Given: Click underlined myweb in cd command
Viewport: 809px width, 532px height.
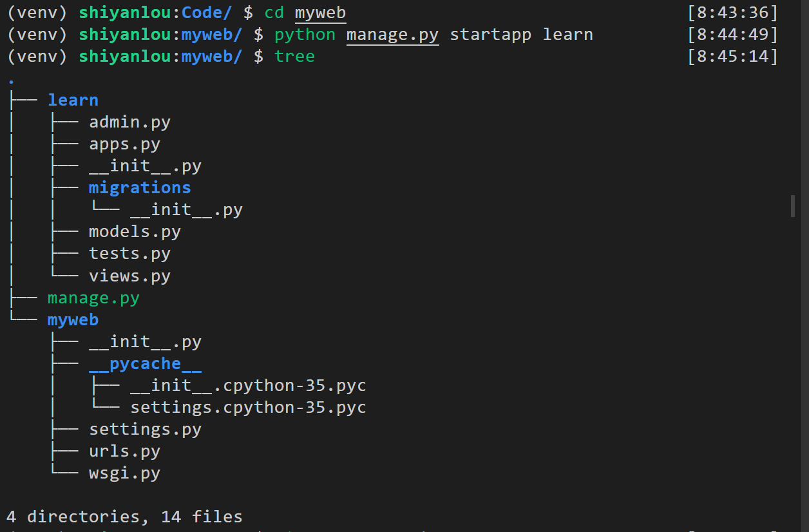Looking at the screenshot, I should [x=320, y=12].
